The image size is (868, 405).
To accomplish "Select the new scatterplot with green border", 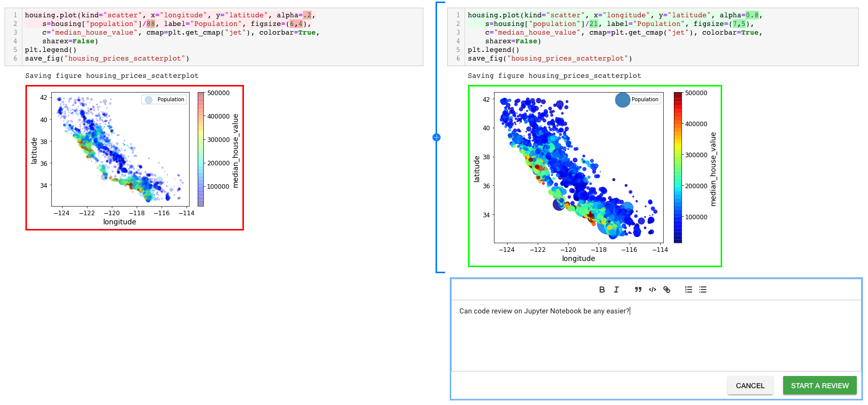I will point(595,176).
